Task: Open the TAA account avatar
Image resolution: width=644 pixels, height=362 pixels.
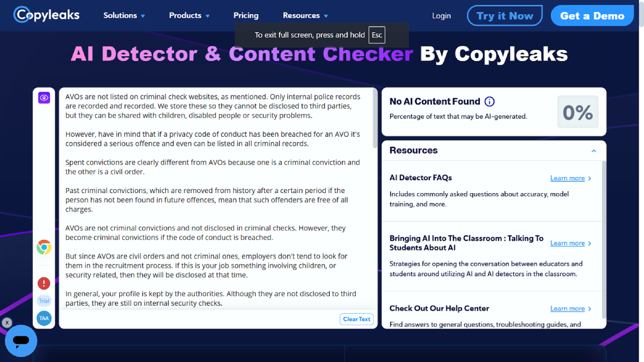Action: click(44, 318)
